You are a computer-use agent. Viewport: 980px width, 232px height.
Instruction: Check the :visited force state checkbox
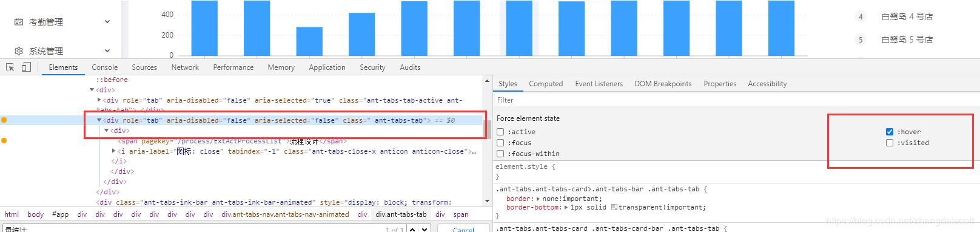(x=890, y=143)
